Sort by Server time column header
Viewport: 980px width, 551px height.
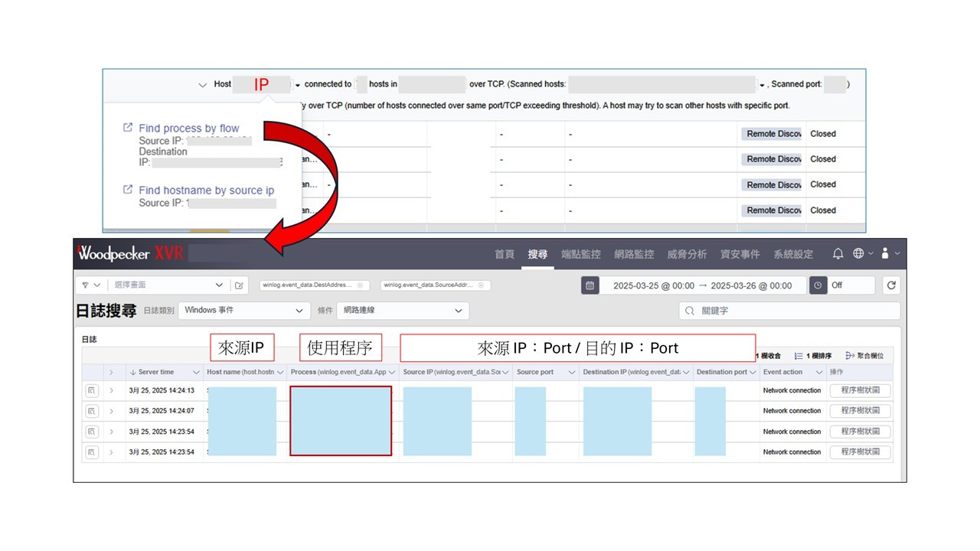(x=156, y=372)
